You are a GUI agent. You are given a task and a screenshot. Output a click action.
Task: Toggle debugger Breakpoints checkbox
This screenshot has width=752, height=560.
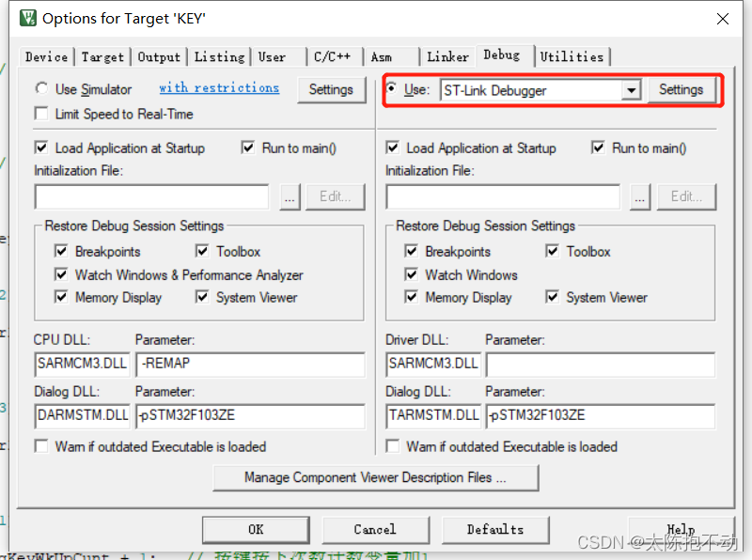411,251
